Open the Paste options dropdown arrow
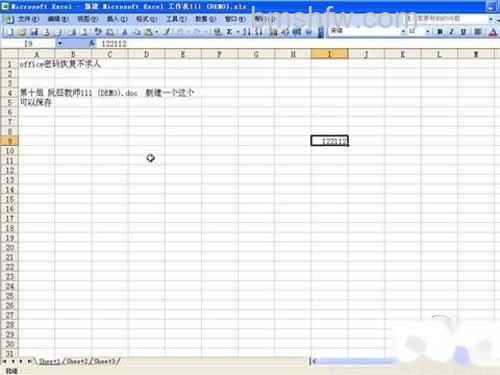 156,32
